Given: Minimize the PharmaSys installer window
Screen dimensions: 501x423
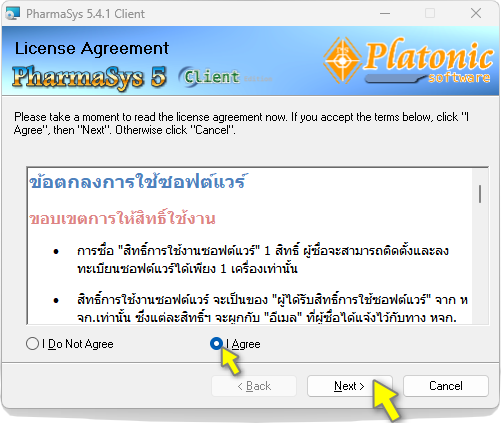Looking at the screenshot, I should tap(385, 14).
